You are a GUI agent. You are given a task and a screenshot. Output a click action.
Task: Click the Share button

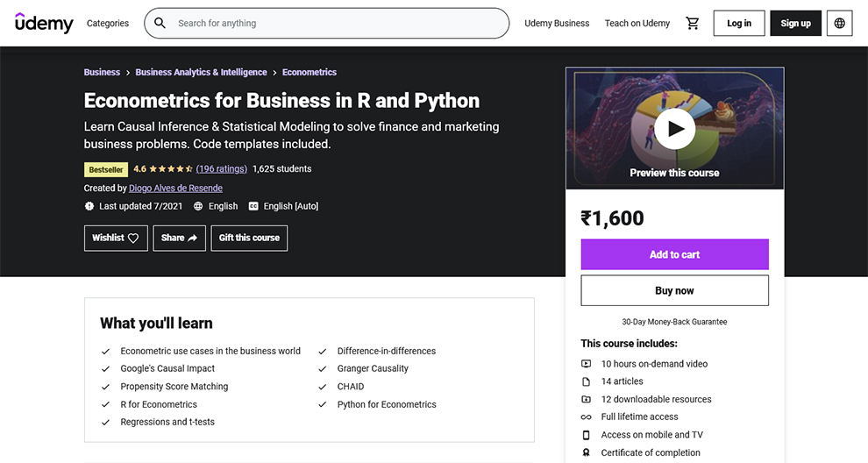click(180, 239)
